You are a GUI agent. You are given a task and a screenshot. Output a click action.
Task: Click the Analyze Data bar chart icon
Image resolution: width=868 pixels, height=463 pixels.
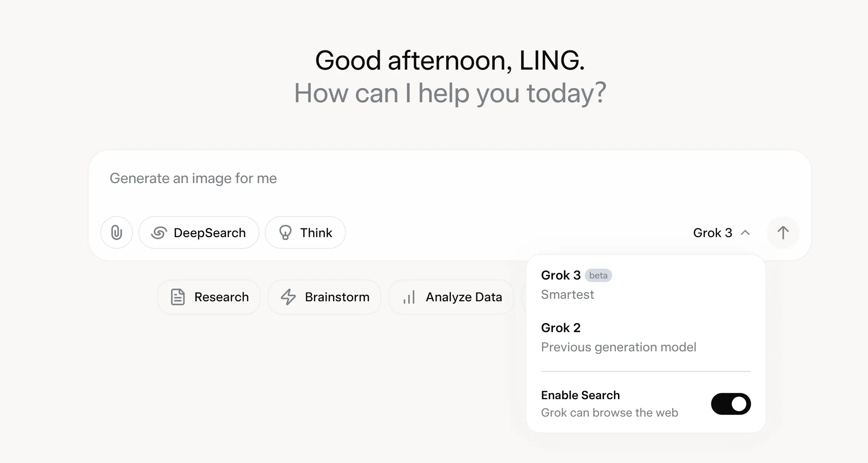[x=409, y=297]
